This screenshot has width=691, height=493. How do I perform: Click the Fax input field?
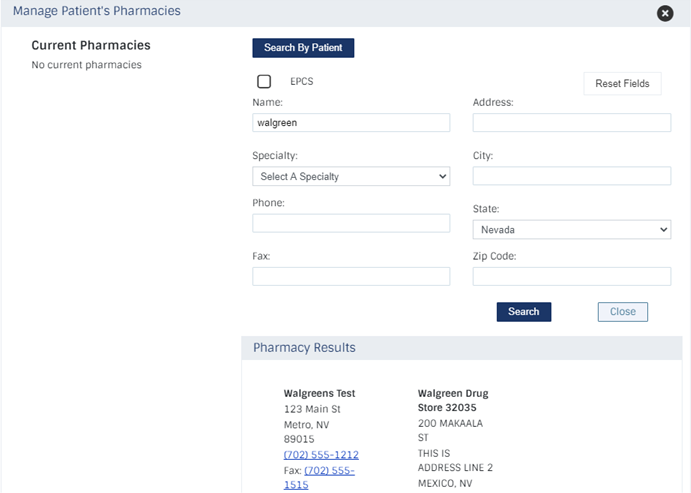coord(351,276)
